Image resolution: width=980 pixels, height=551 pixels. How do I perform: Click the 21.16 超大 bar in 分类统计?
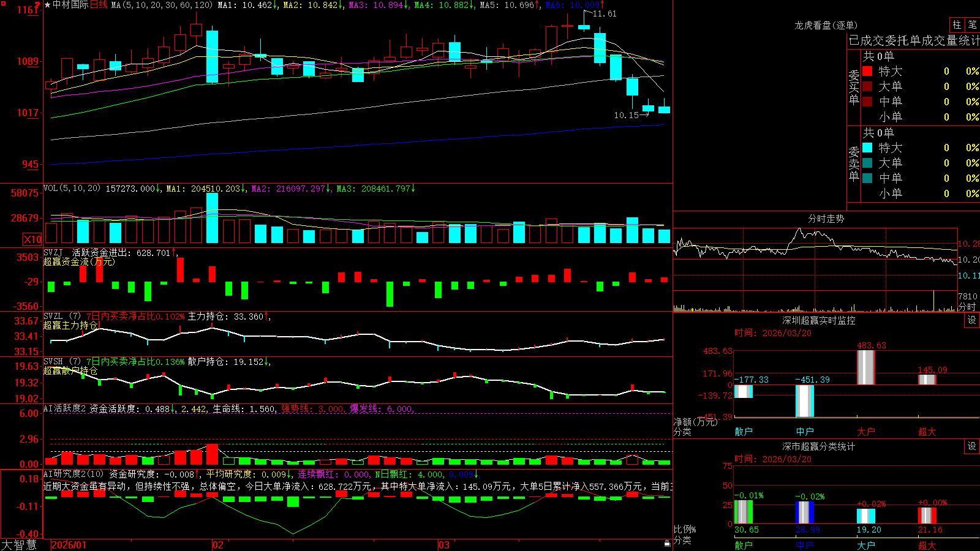click(927, 515)
